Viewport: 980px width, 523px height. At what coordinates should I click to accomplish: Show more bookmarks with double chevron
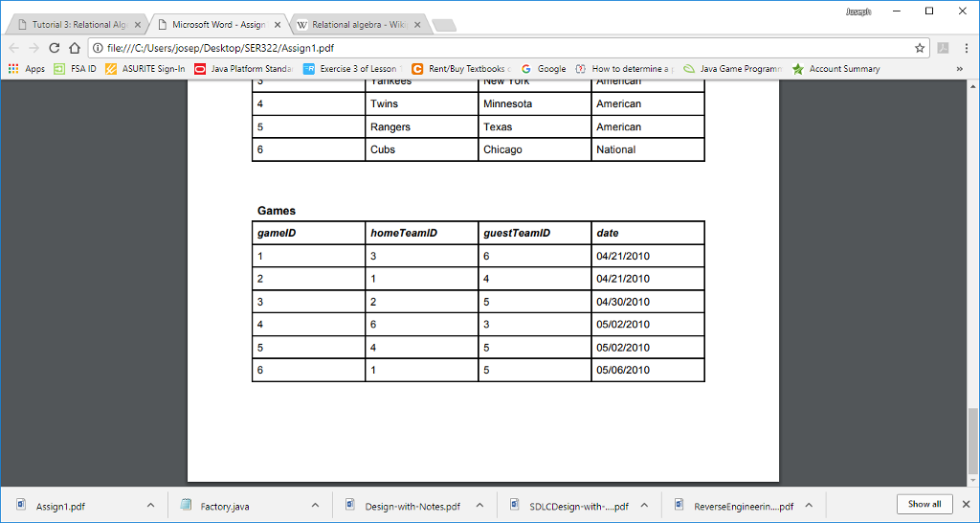tap(960, 69)
